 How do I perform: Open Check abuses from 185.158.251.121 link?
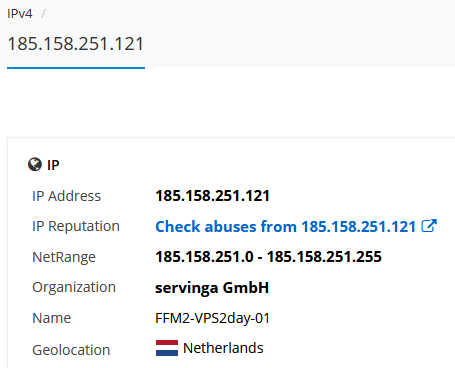pyautogui.click(x=296, y=226)
